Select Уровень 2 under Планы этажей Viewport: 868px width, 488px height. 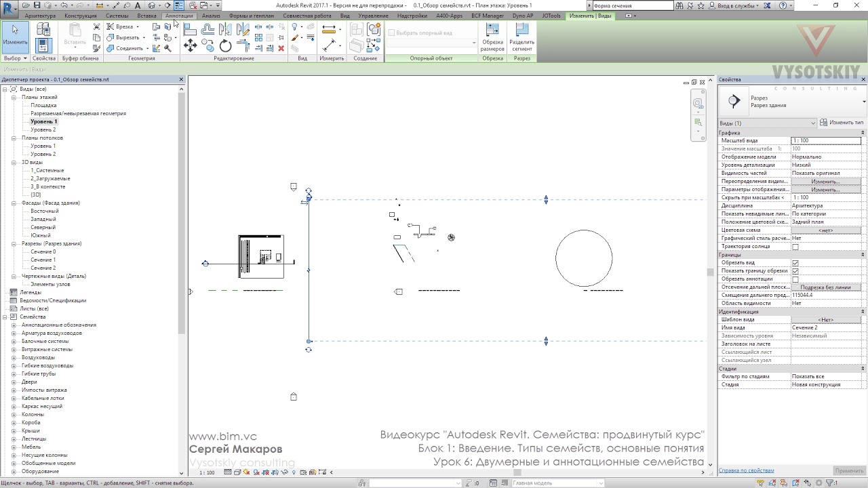pyautogui.click(x=43, y=130)
